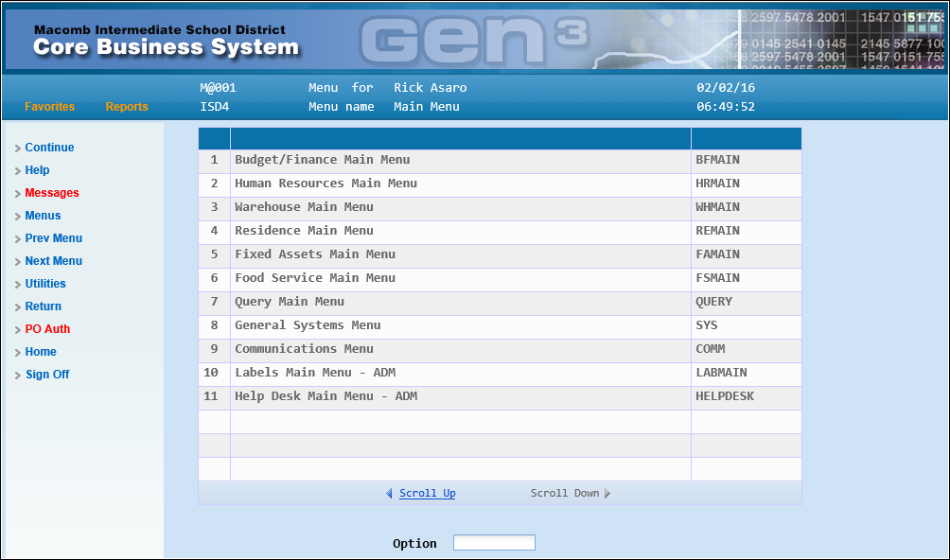Open Utilities from the sidebar

45,284
